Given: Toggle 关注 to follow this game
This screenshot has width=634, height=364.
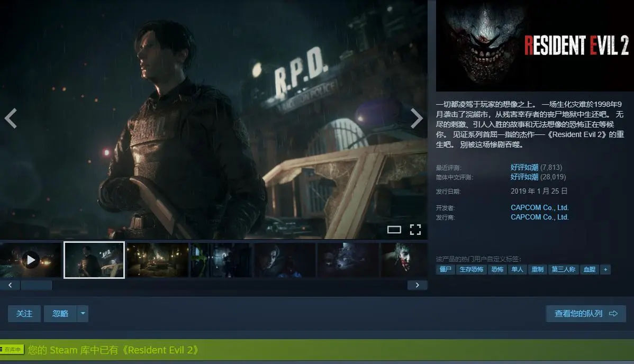Looking at the screenshot, I should tap(24, 314).
